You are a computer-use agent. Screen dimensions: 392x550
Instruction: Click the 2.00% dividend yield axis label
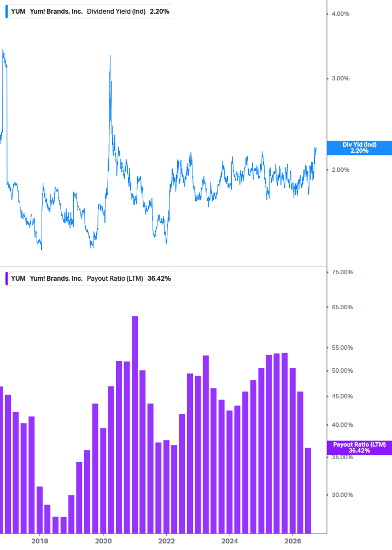tap(341, 170)
